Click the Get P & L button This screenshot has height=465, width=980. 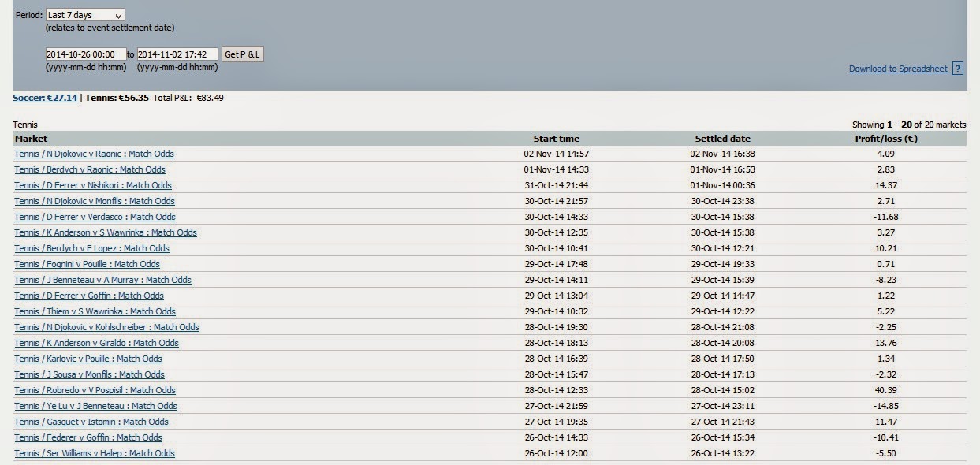click(x=243, y=54)
